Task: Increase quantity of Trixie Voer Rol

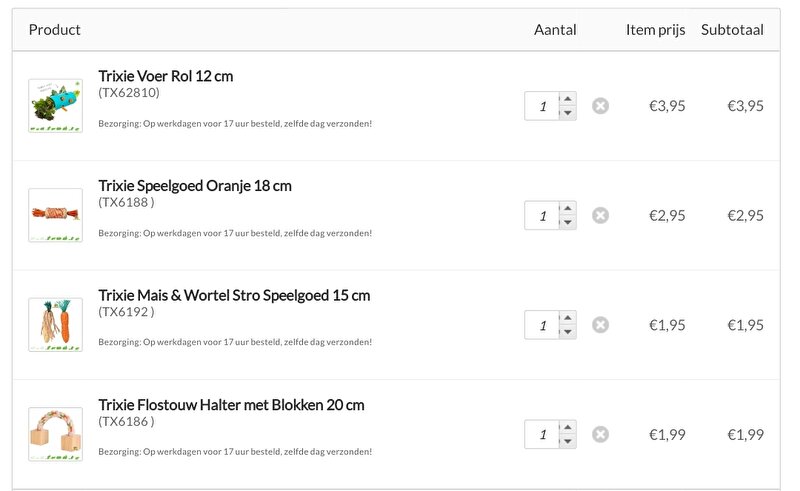Action: (568, 99)
